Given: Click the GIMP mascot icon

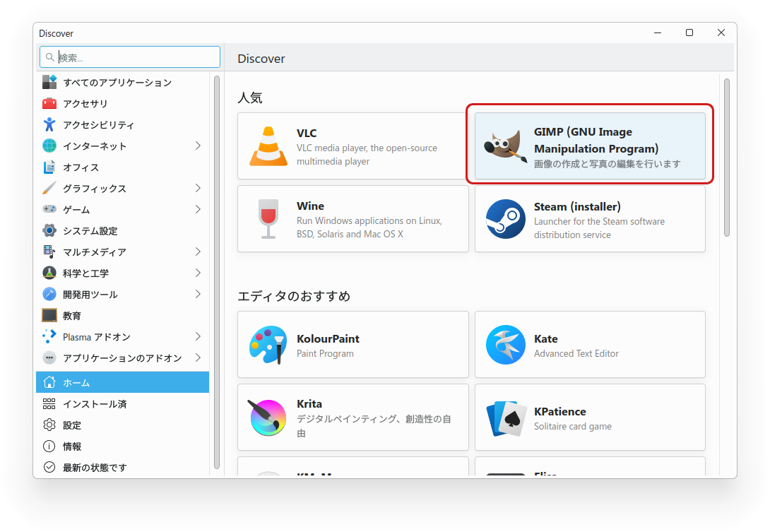Looking at the screenshot, I should click(505, 146).
